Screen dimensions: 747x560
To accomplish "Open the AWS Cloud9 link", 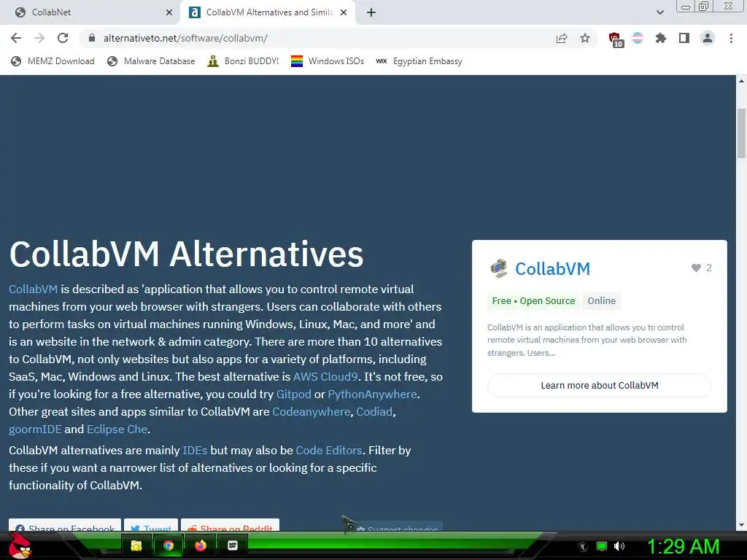I will (325, 377).
